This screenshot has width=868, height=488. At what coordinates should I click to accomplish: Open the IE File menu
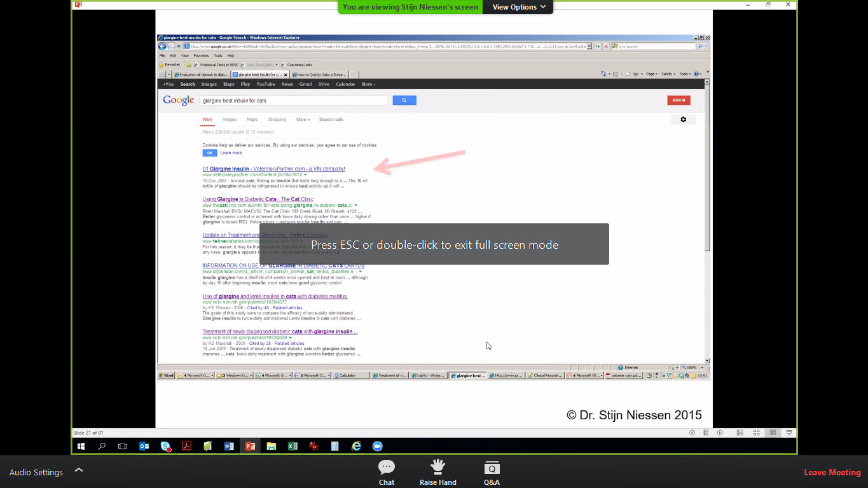coord(162,56)
